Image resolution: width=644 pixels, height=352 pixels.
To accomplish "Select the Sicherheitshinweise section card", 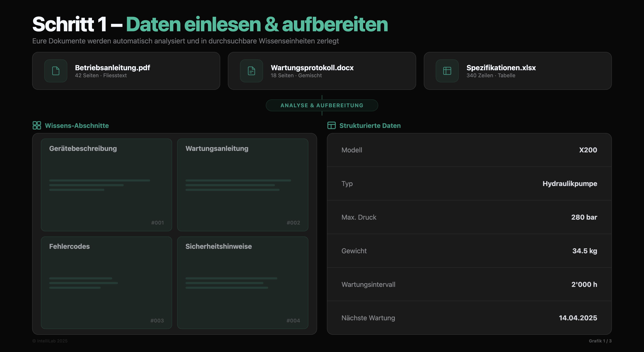I will click(x=243, y=283).
